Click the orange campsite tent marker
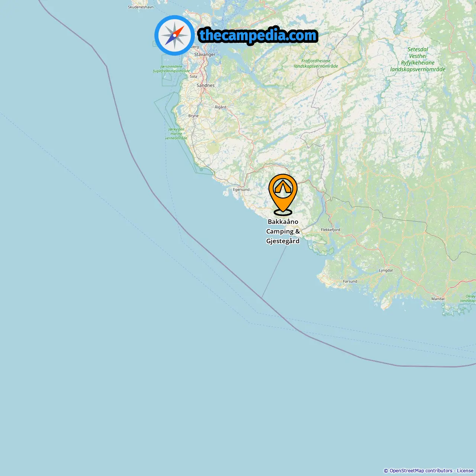The width and height of the screenshot is (476, 476). 283,194
